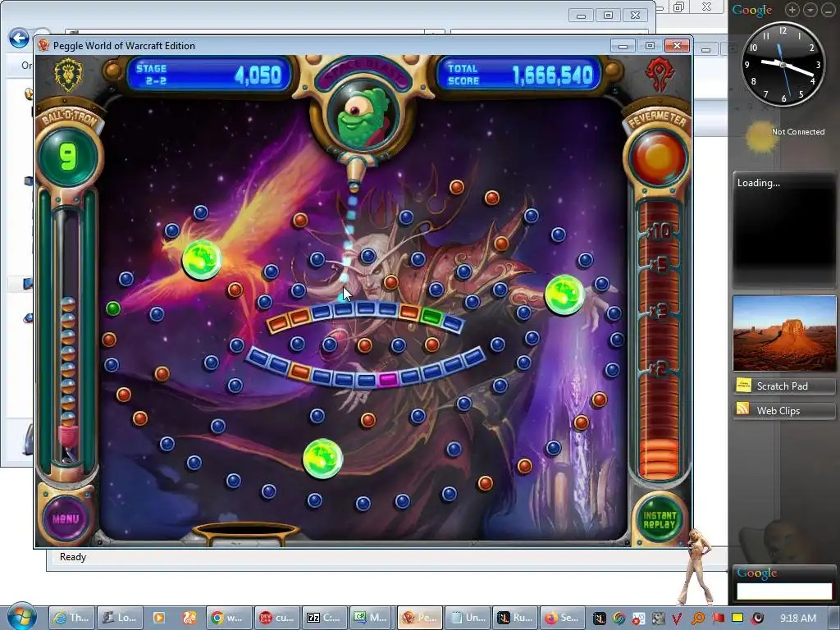
Task: Expand the Web Clips gadget
Action: pos(784,410)
